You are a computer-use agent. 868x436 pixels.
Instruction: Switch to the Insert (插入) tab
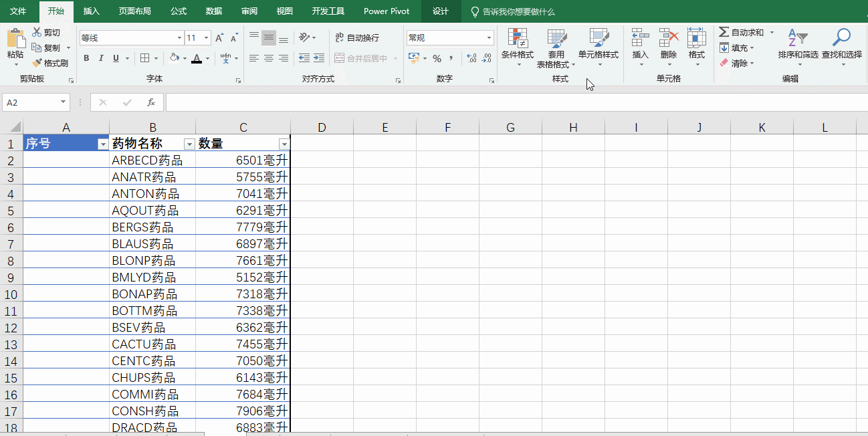click(x=92, y=11)
